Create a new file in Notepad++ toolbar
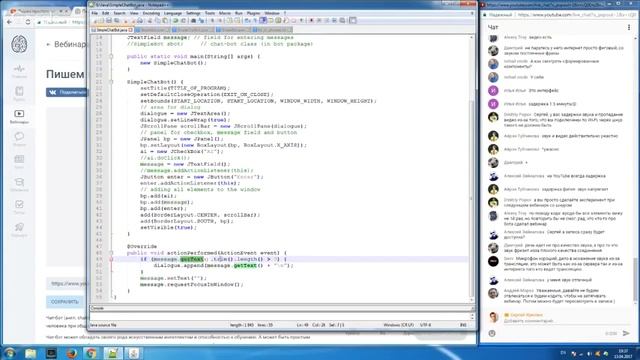The height and width of the screenshot is (360, 640). (x=95, y=20)
